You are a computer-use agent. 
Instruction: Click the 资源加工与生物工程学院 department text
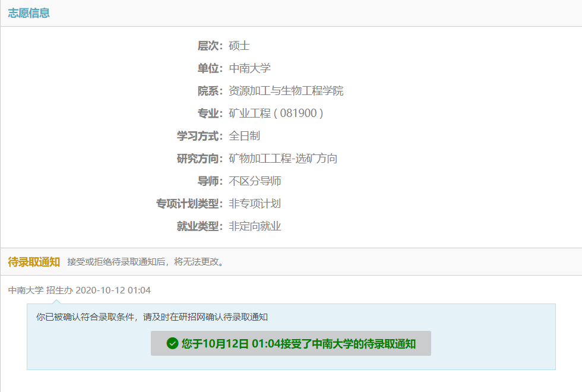286,91
